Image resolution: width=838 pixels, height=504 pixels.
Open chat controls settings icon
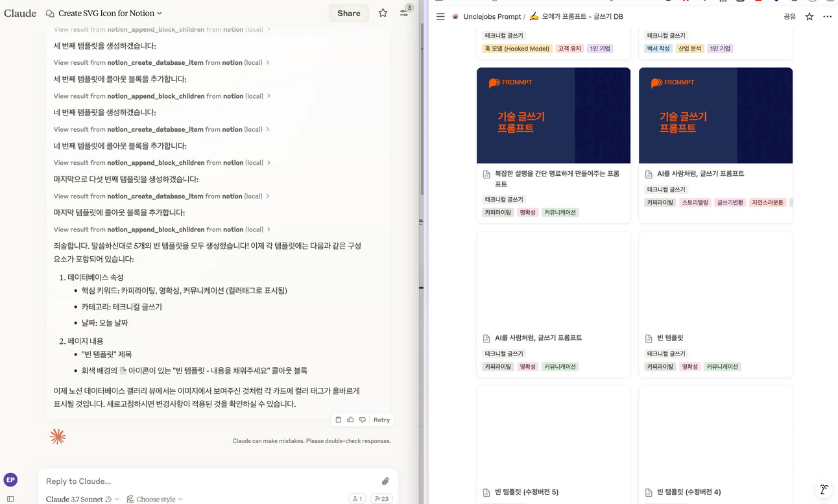coord(404,13)
